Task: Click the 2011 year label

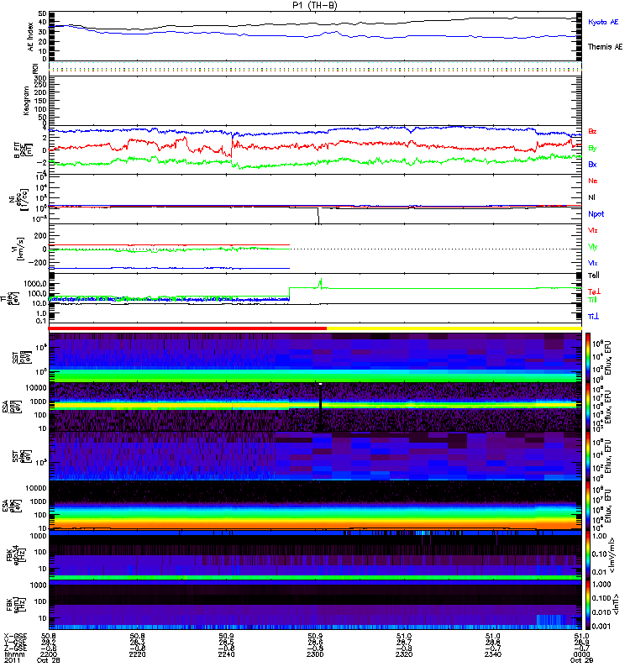Action: [x=12, y=660]
